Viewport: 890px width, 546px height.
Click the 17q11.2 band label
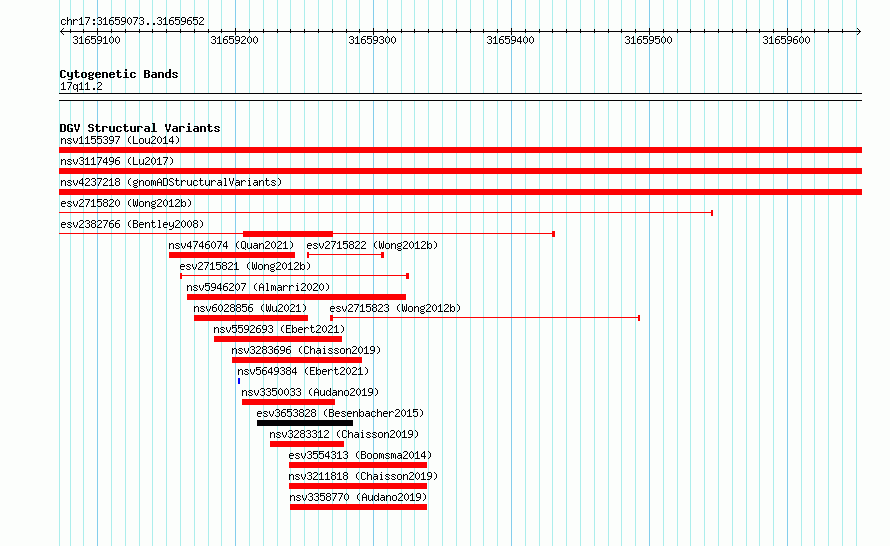(81, 86)
